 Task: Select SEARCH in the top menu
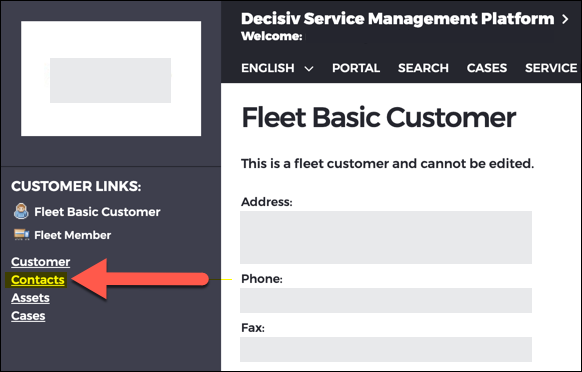pyautogui.click(x=423, y=68)
